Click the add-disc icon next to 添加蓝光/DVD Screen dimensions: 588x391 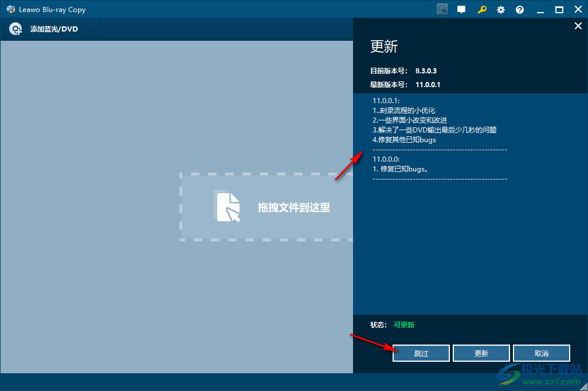click(15, 29)
